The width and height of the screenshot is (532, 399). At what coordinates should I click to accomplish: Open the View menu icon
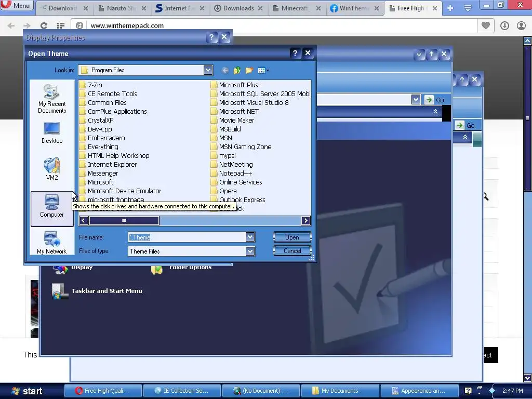pyautogui.click(x=263, y=70)
